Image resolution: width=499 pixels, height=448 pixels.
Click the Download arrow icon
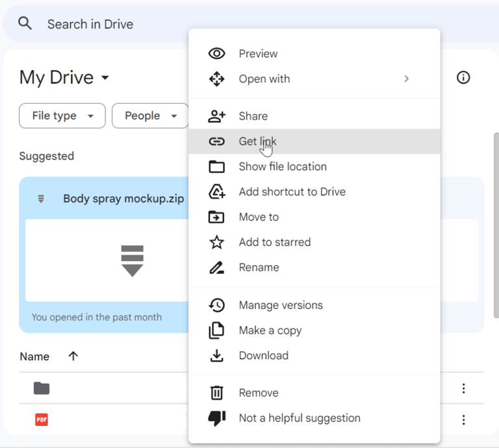click(x=217, y=356)
